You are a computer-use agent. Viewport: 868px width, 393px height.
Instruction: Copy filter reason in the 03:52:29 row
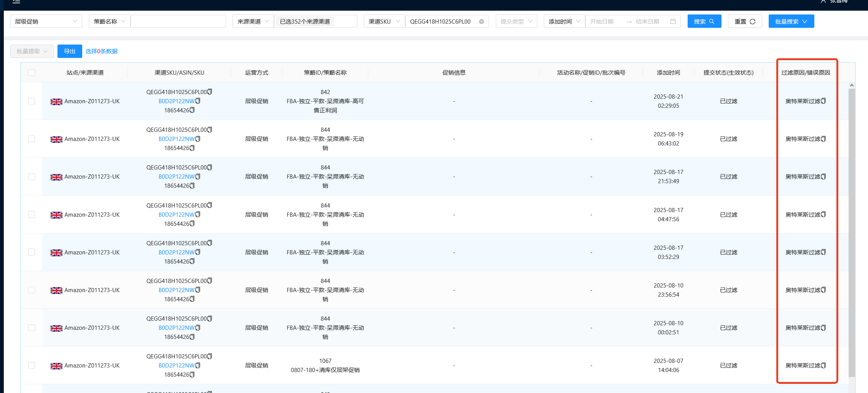(x=823, y=252)
